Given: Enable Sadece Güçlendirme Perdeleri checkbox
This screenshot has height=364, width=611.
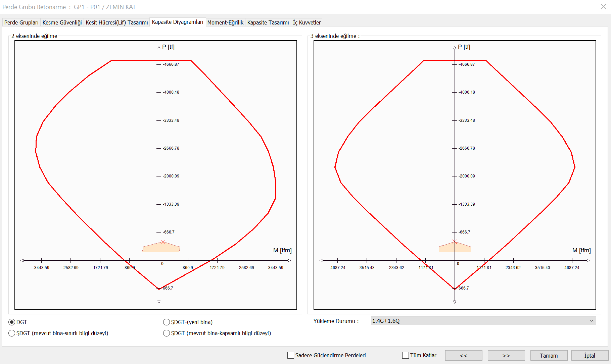Looking at the screenshot, I should tap(291, 355).
